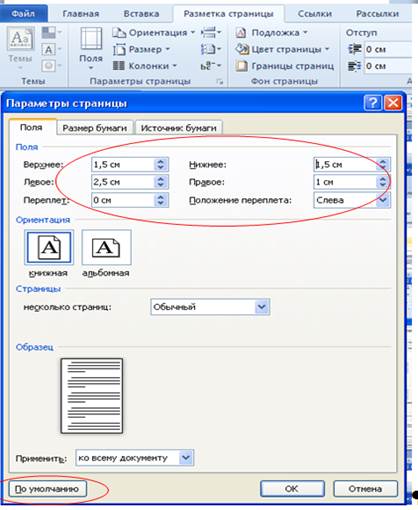Screen dimensions: 418x510
Task: Adjust the Верхнее margin spinner arrows
Action: tap(161, 164)
